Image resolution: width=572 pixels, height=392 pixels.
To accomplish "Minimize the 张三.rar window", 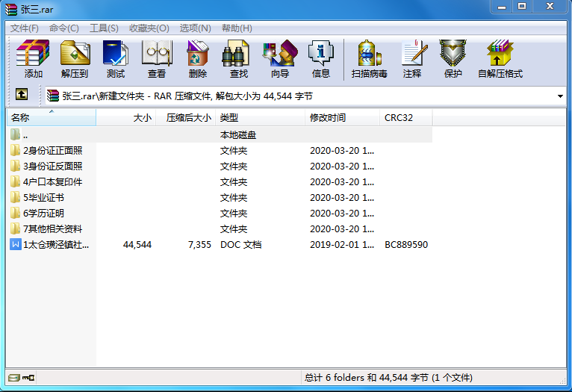I will pos(502,7).
